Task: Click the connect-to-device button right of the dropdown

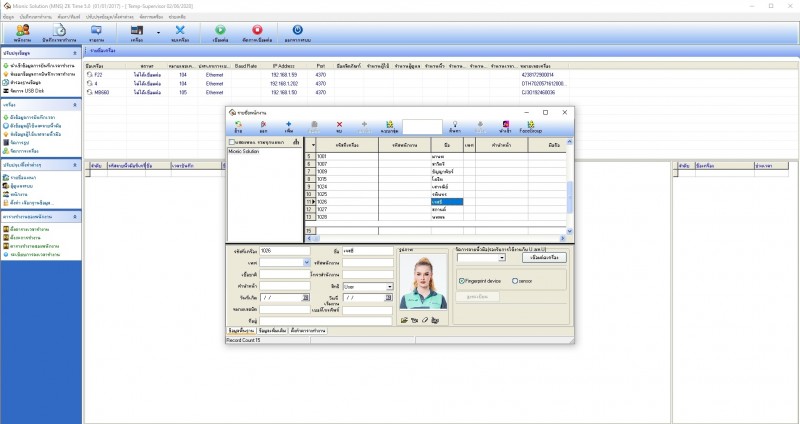Action: tap(544, 257)
